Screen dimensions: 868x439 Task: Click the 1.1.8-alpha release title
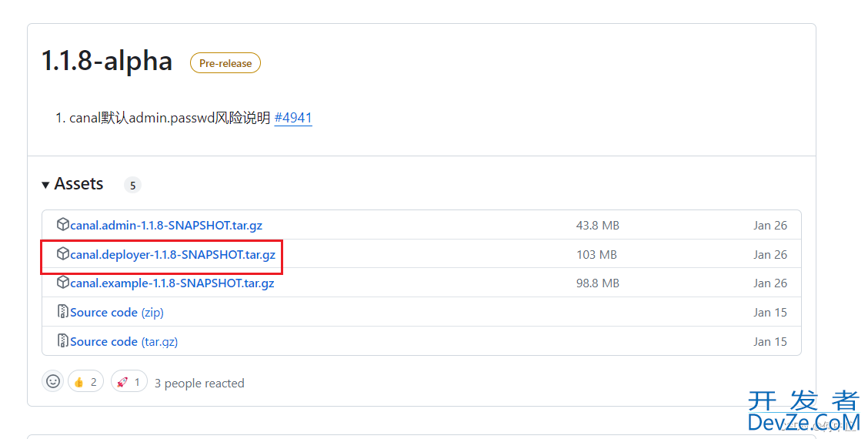click(107, 60)
